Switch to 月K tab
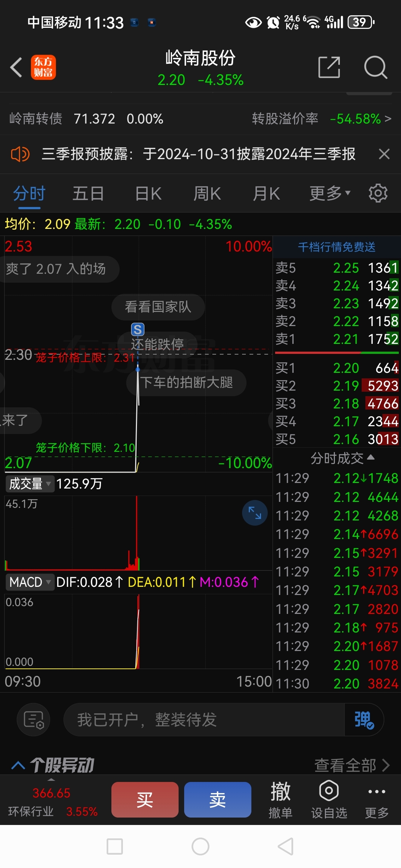 click(x=266, y=193)
